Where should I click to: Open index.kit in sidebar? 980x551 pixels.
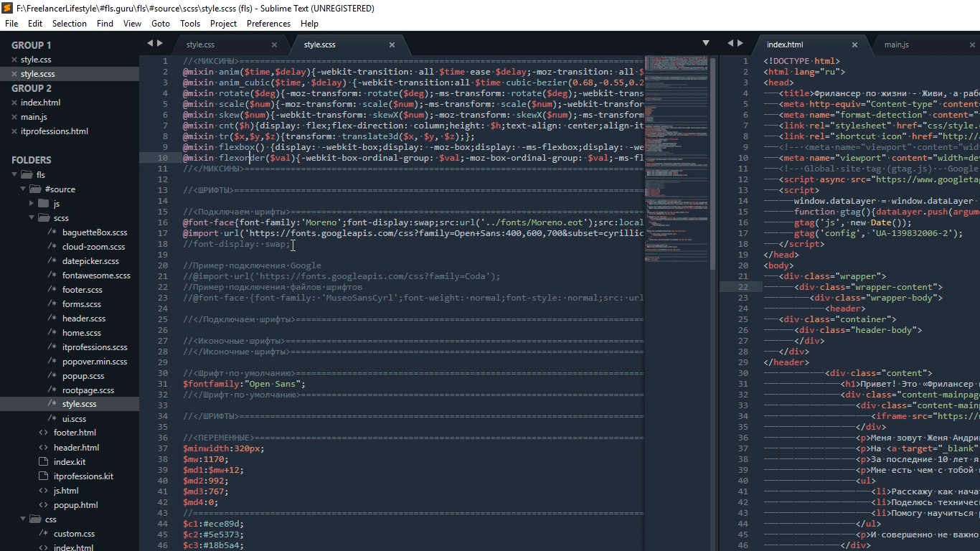(69, 462)
